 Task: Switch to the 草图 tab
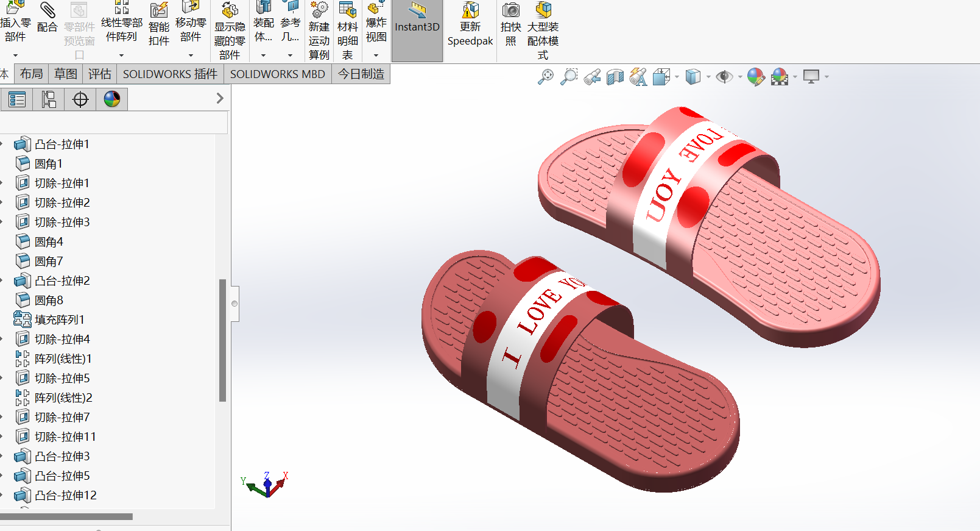[66, 74]
